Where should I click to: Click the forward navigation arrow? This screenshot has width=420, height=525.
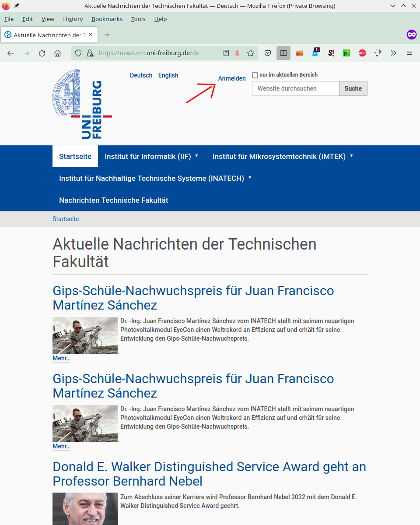(26, 53)
